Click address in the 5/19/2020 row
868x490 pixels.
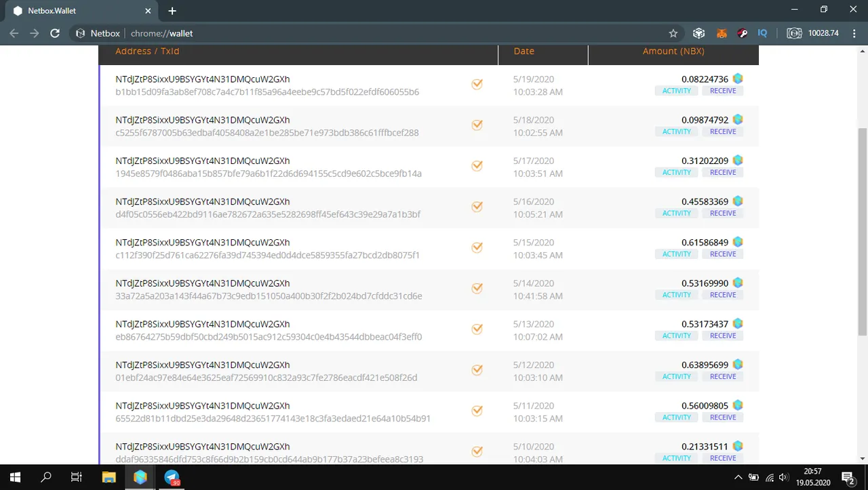203,79
